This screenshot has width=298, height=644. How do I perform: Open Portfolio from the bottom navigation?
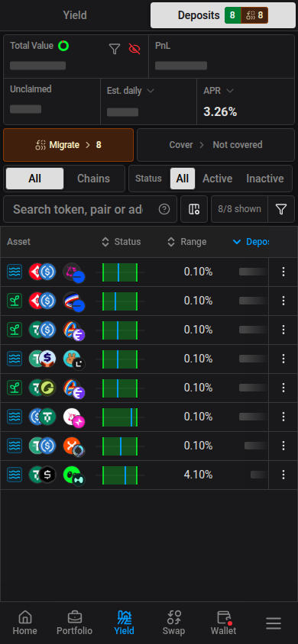pos(74,623)
